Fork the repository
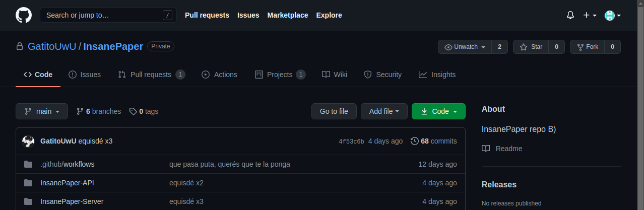Viewport: 644px width, 210px height. click(x=587, y=47)
